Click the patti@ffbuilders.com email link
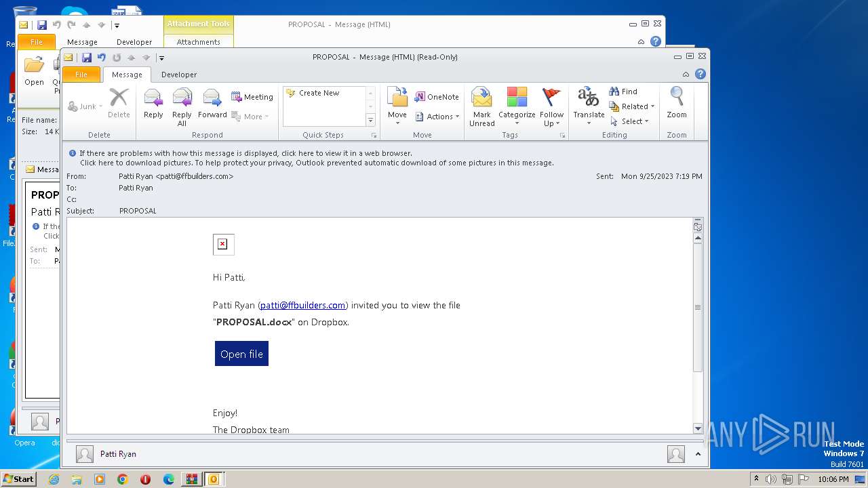Screen dimensions: 868x488 pos(303,306)
